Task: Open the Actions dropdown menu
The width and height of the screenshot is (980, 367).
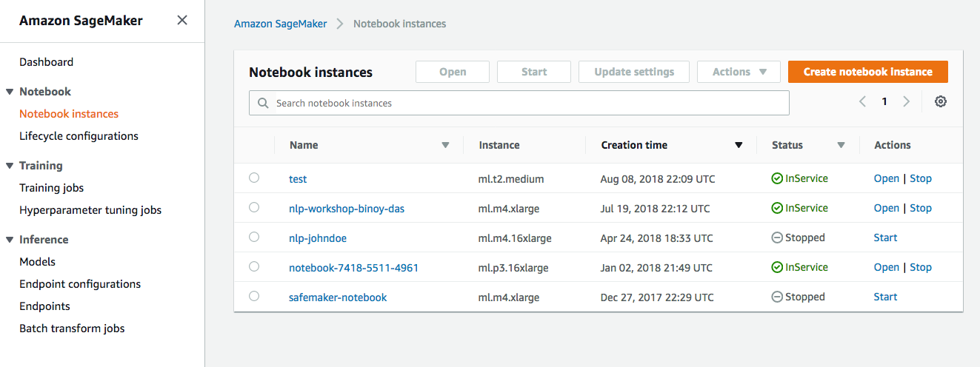Action: coord(739,72)
